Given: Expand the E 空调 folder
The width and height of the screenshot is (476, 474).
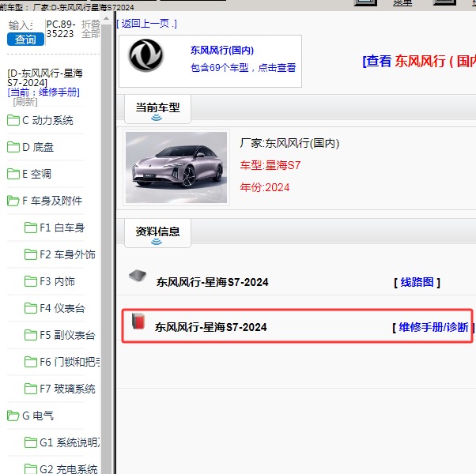Looking at the screenshot, I should 29,174.
